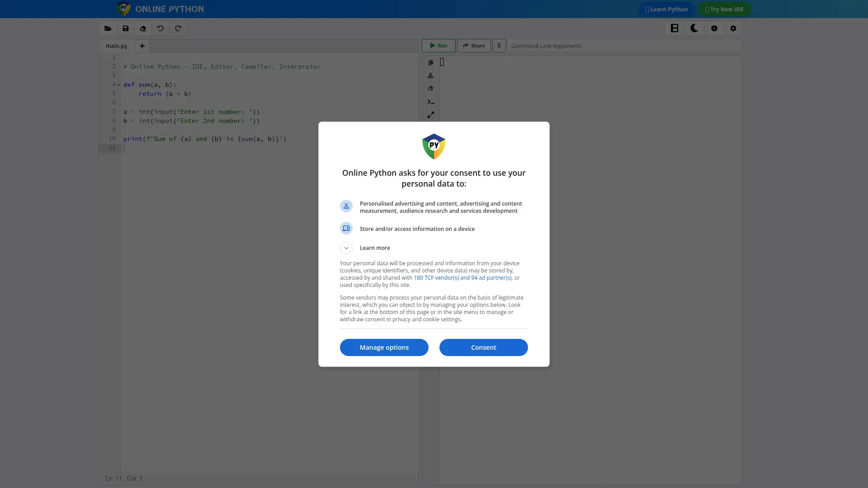Click the Command Line Arguments input field
The width and height of the screenshot is (868, 488).
588,46
